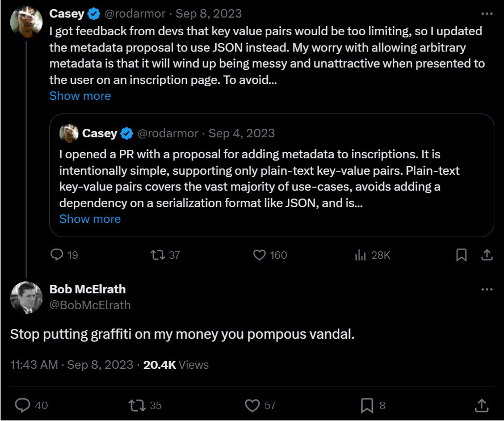Reply to Bob McElrath's tweet

point(23,405)
